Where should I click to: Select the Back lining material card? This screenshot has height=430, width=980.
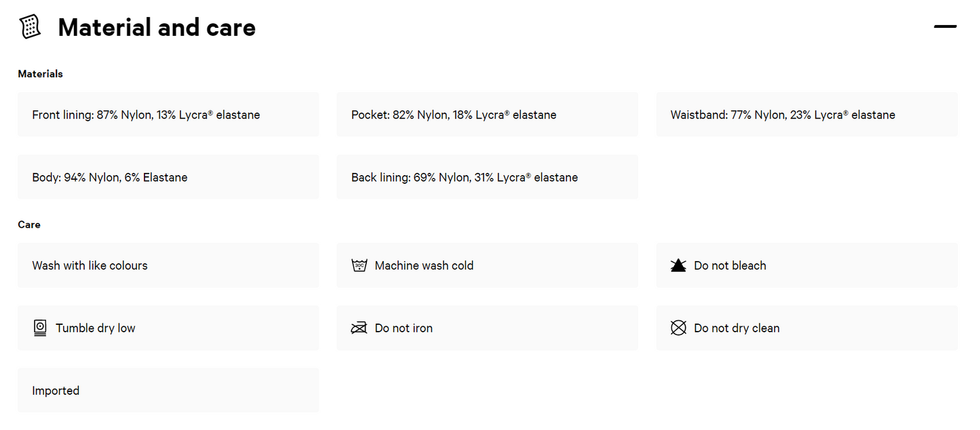point(487,177)
